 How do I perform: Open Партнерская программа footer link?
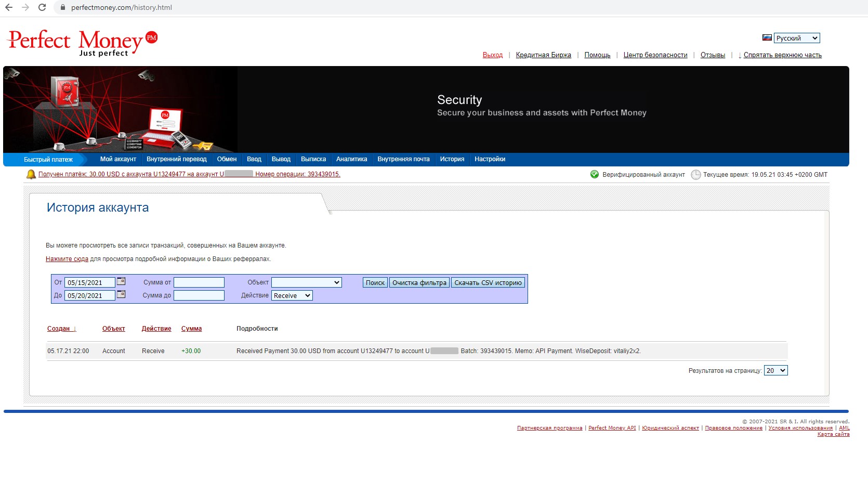click(x=549, y=428)
